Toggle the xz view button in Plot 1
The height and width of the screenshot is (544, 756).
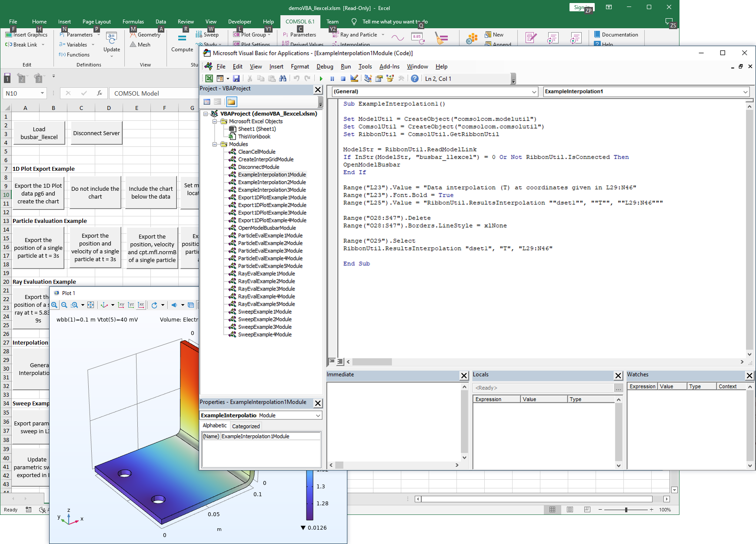click(x=141, y=305)
